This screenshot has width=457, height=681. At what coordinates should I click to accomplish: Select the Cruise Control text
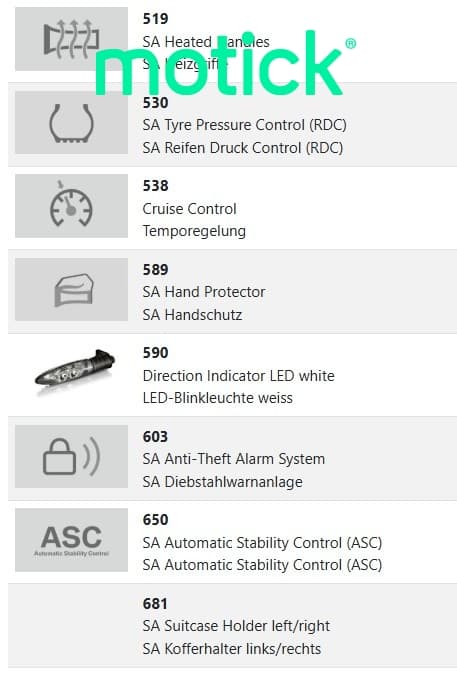tap(189, 209)
